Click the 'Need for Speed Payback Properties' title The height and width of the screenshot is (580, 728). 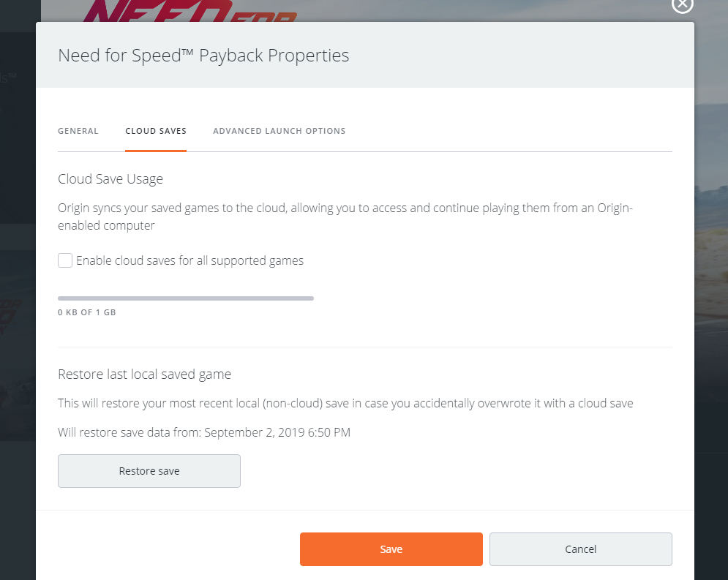pos(203,56)
